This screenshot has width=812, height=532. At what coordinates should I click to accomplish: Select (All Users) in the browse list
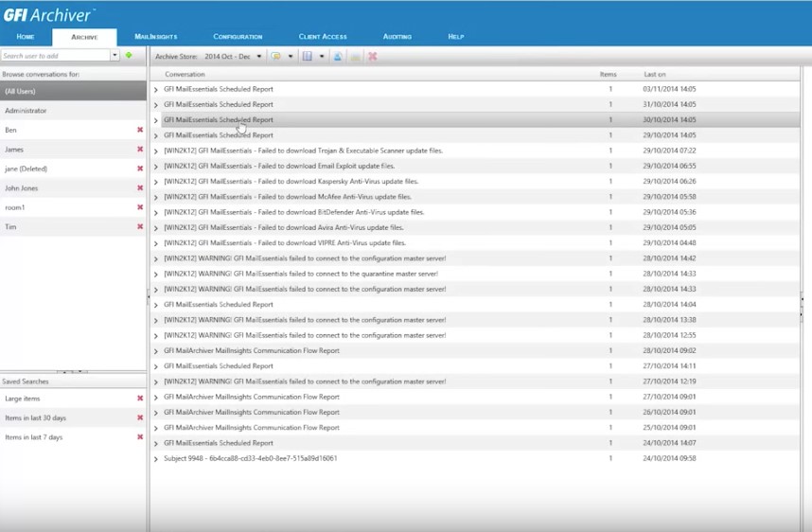pyautogui.click(x=73, y=91)
